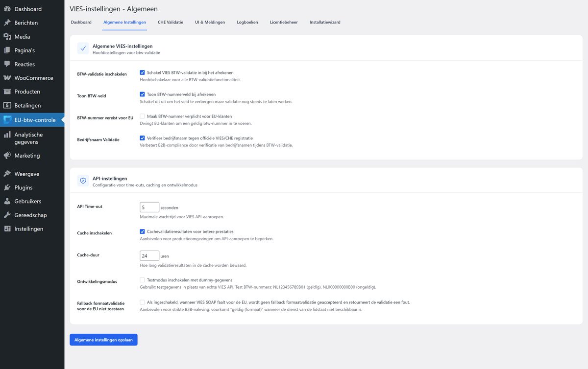
Task: Uncheck Toon BTW-nummerveld bij afrekenen
Action: click(143, 94)
